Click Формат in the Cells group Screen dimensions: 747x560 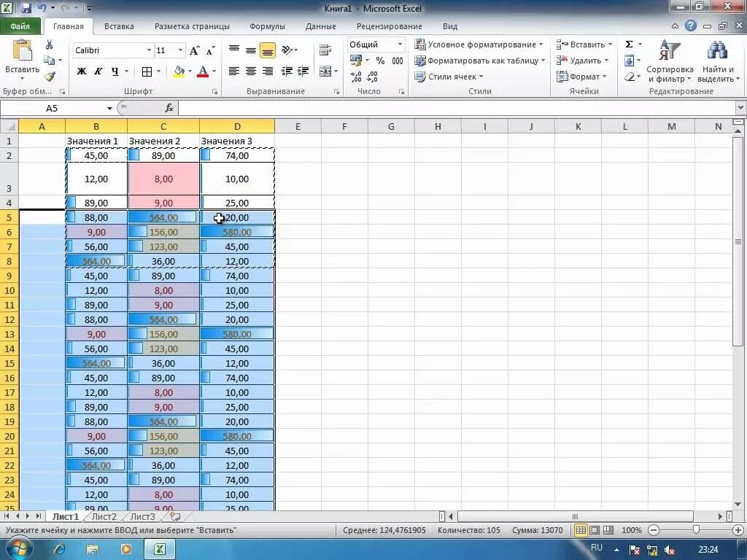point(581,77)
